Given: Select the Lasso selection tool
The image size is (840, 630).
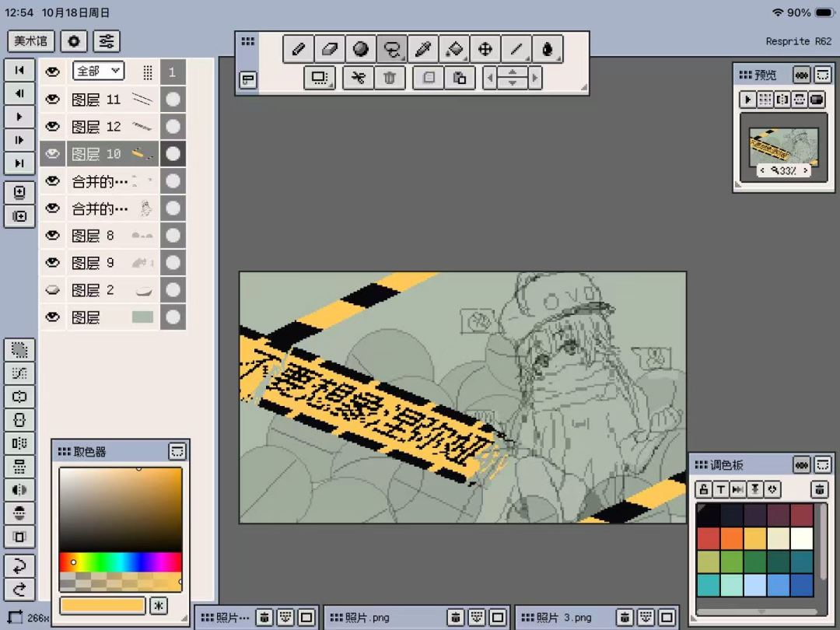Looking at the screenshot, I should 391,49.
